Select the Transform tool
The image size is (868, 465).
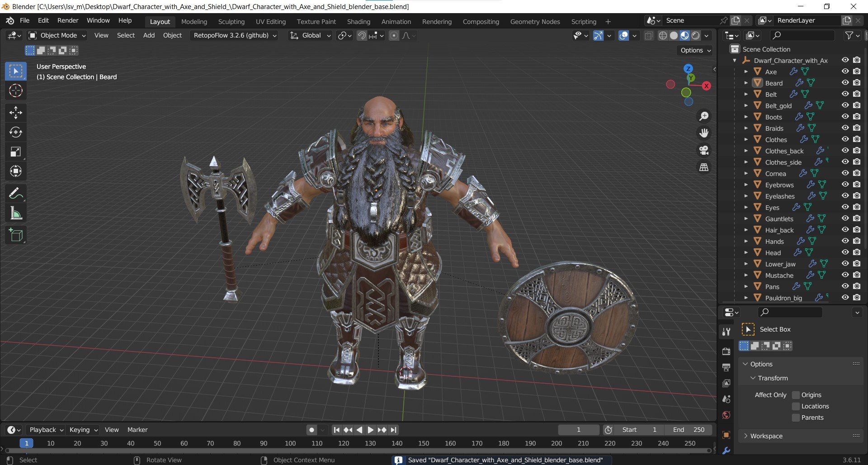(16, 171)
